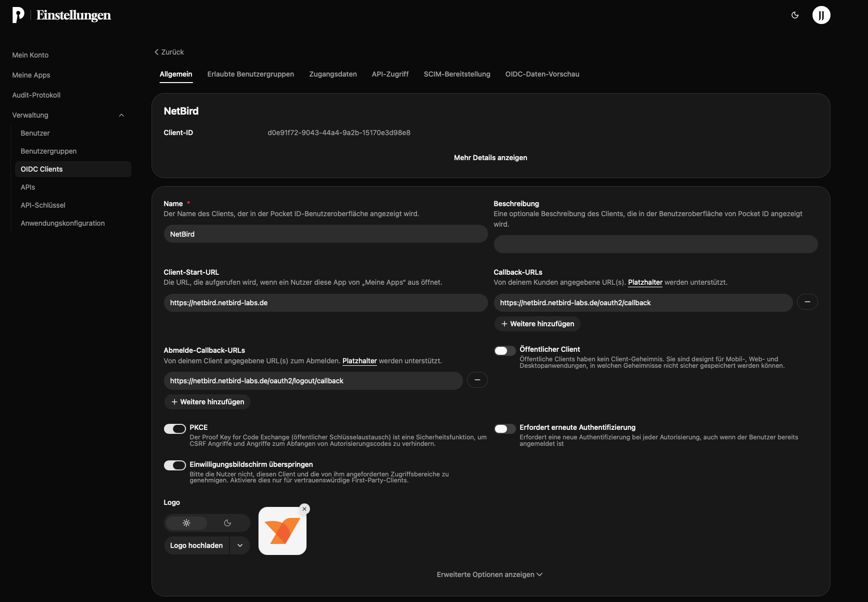The image size is (868, 602).
Task: Click the Pocket ID logo icon
Action: (x=18, y=15)
